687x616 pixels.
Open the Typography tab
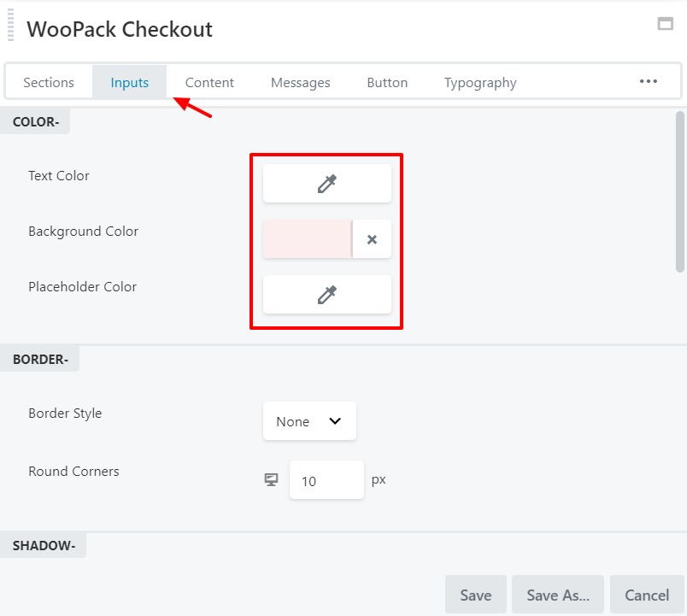click(480, 82)
